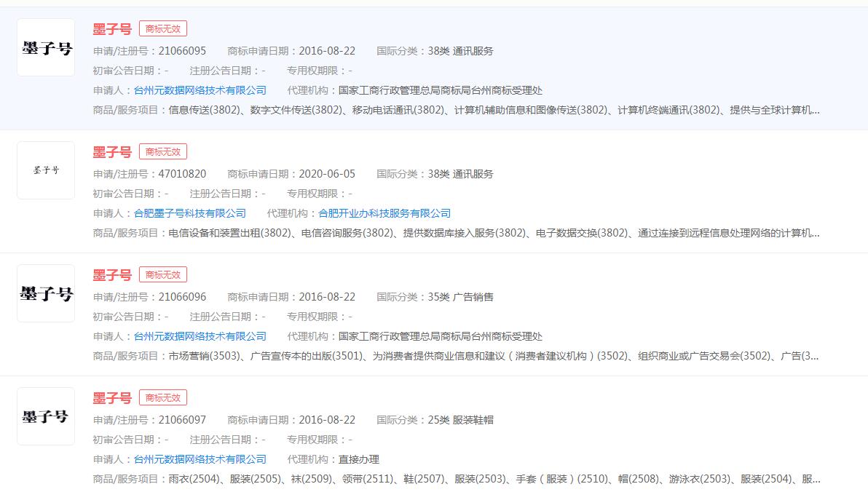Open 墨子号 title of the 2020-06-05 entry
Viewport: 868px width, 492px height.
pos(112,151)
